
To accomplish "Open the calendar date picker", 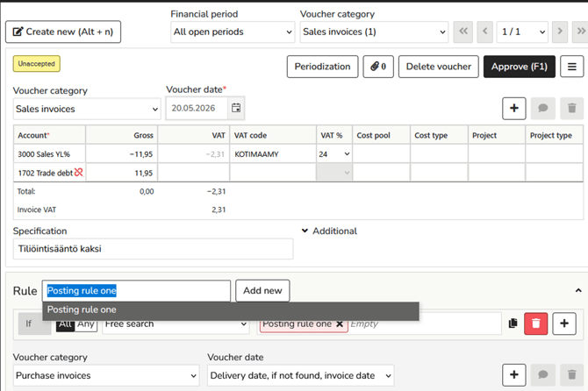I will coord(236,108).
